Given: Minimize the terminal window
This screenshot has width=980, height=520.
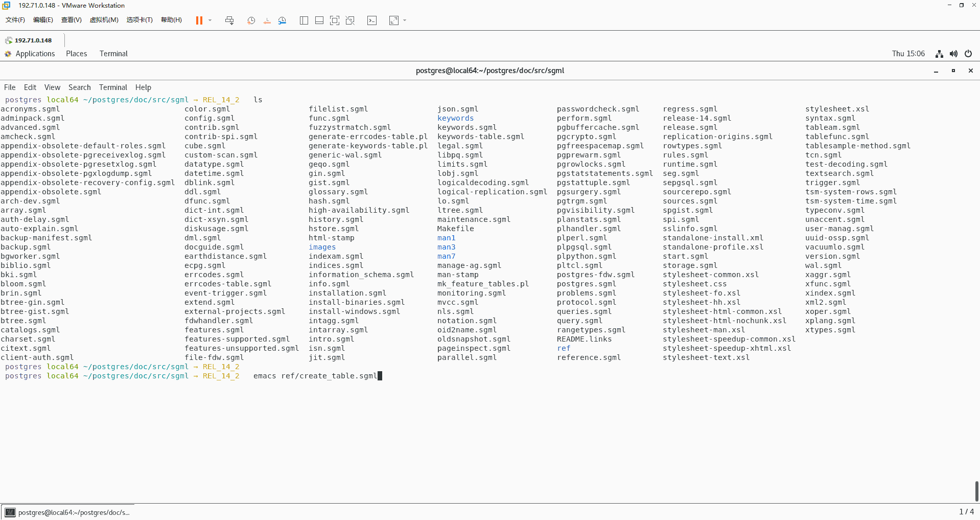Looking at the screenshot, I should click(x=936, y=71).
